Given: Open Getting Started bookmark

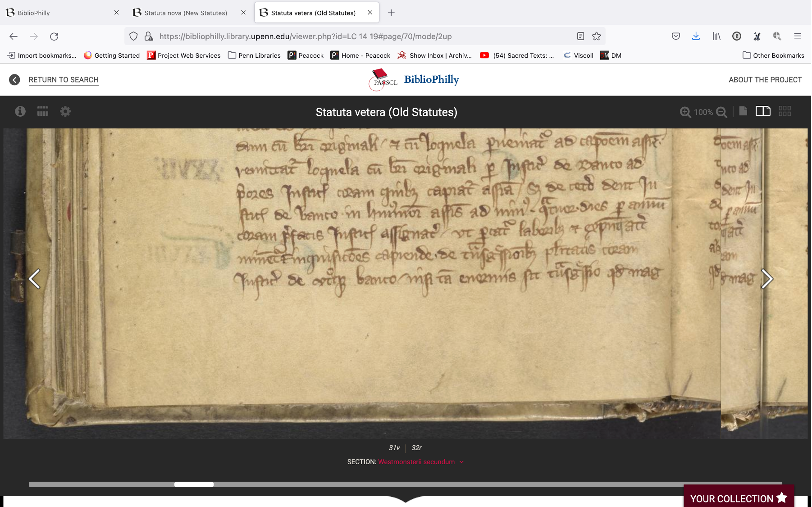Looking at the screenshot, I should click(x=112, y=55).
